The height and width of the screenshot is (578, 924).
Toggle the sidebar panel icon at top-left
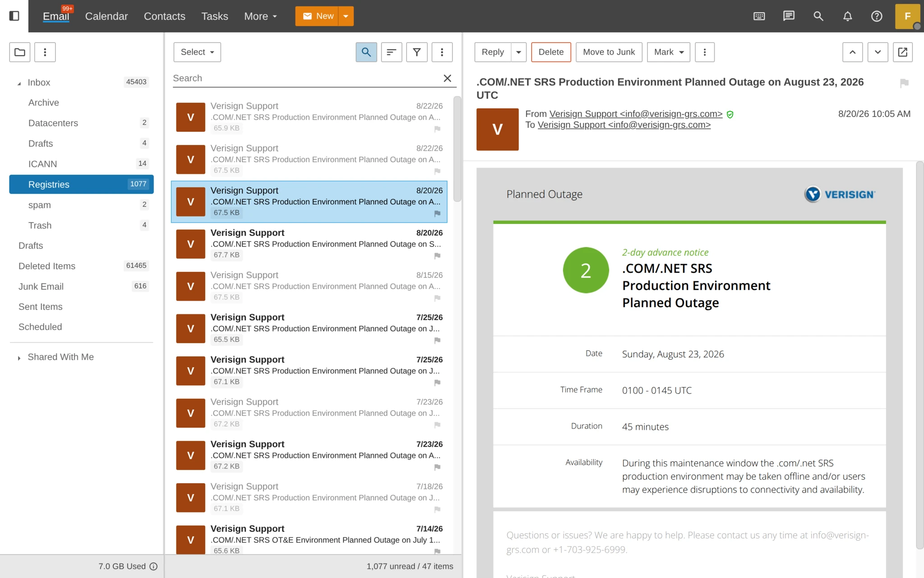click(14, 16)
